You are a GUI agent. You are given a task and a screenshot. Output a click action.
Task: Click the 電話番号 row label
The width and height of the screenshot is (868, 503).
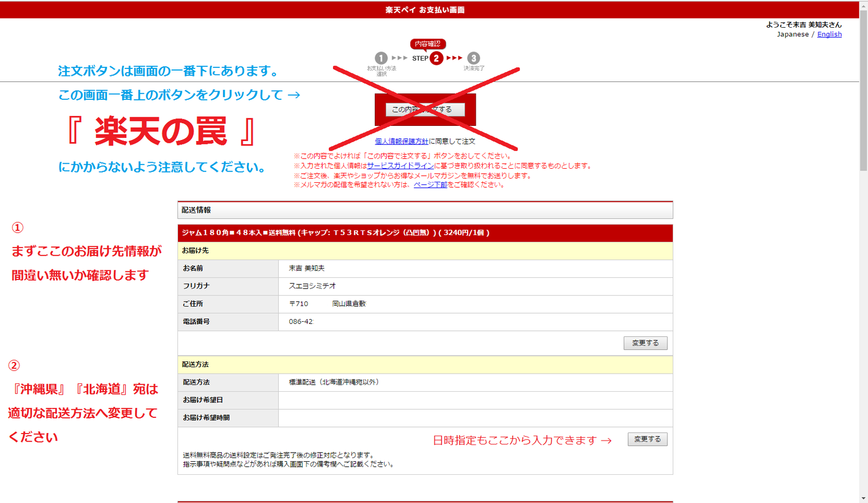(196, 322)
